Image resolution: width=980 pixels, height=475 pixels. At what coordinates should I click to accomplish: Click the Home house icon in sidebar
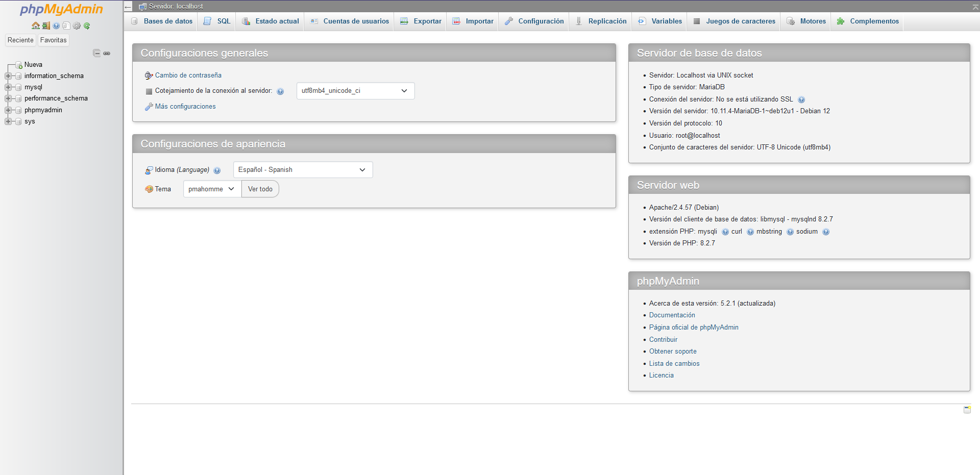[x=35, y=26]
